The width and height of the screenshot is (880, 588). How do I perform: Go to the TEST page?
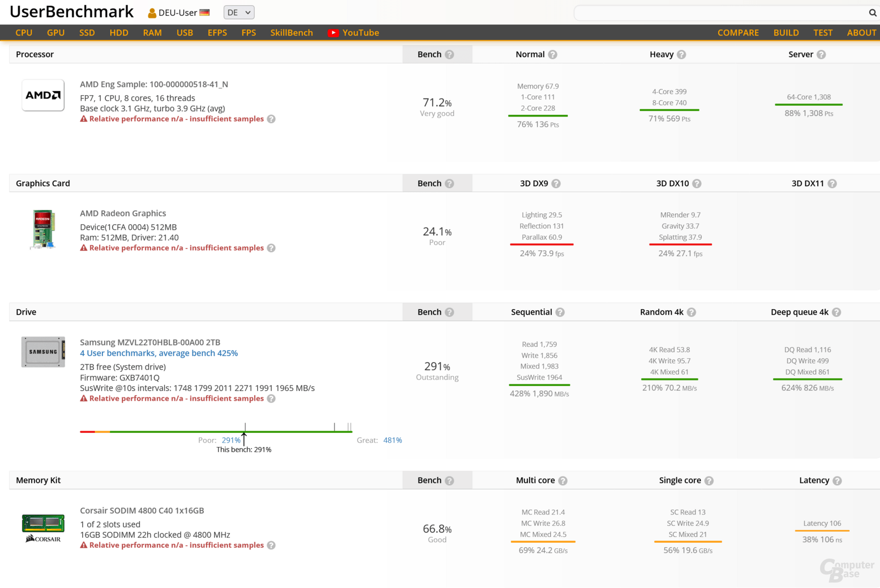click(x=823, y=33)
